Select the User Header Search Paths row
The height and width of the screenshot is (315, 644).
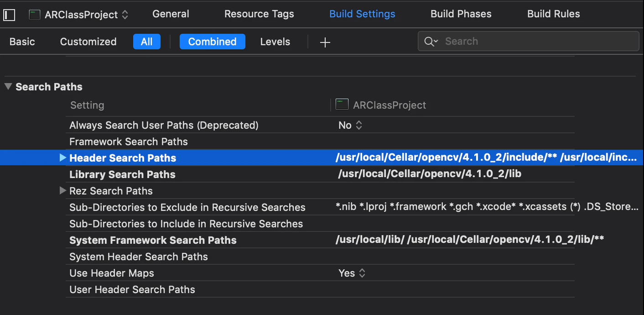coord(320,289)
